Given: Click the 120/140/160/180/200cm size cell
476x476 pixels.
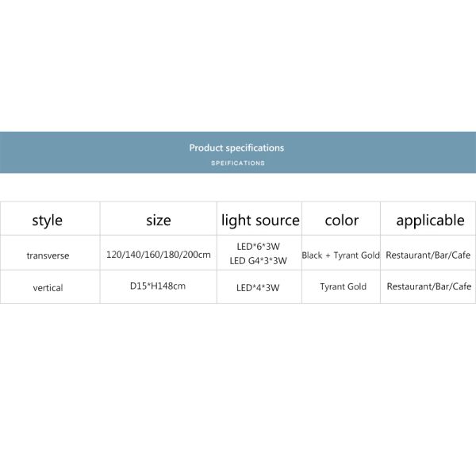Looking at the screenshot, I should click(x=159, y=255).
